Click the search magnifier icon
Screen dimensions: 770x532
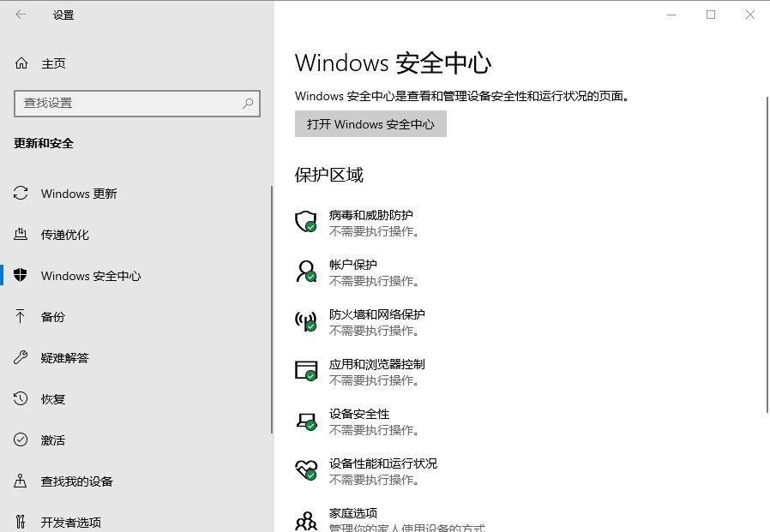pos(248,103)
